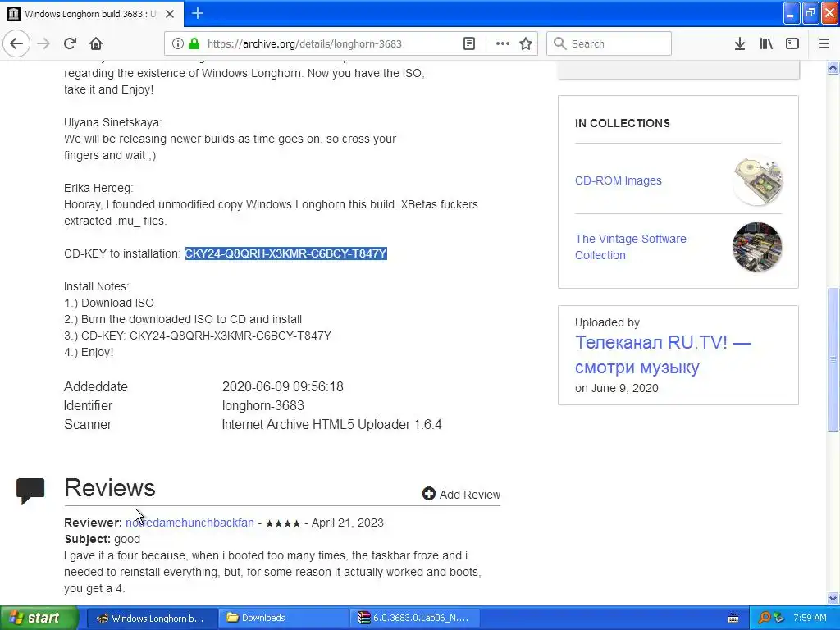Click the Reviews heading

110,487
